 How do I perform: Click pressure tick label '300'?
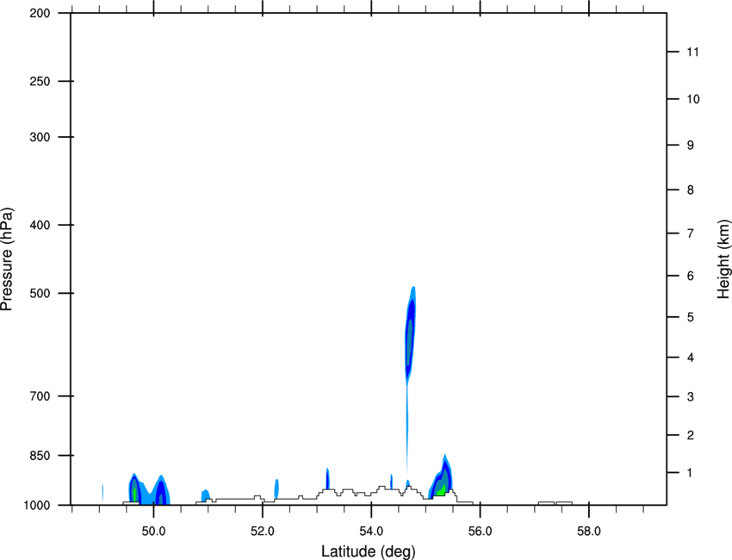coord(40,137)
